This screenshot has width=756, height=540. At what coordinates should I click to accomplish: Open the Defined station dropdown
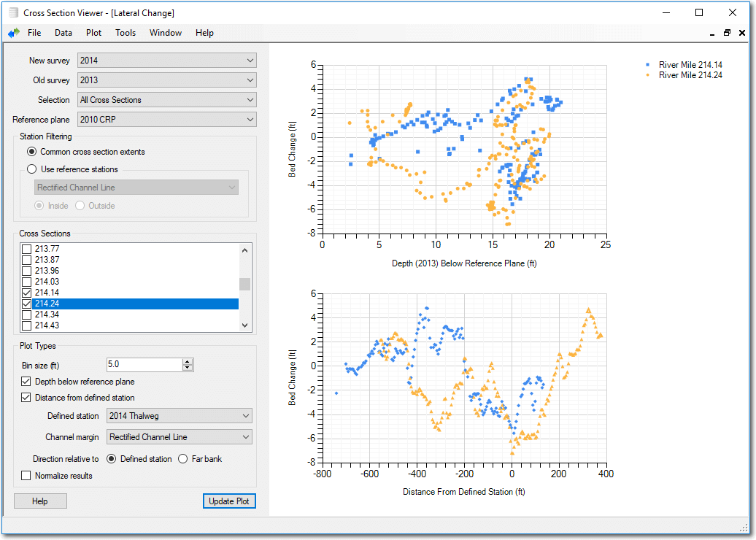(x=179, y=416)
